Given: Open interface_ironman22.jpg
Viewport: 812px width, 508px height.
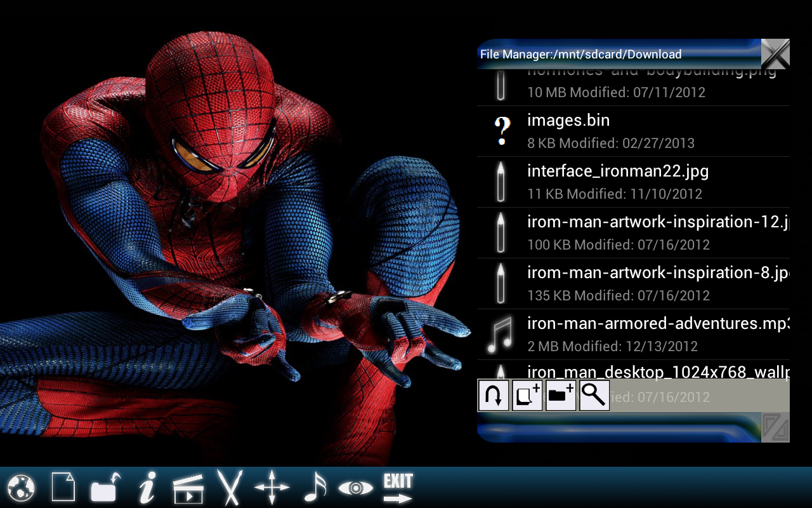Looking at the screenshot, I should 633,182.
